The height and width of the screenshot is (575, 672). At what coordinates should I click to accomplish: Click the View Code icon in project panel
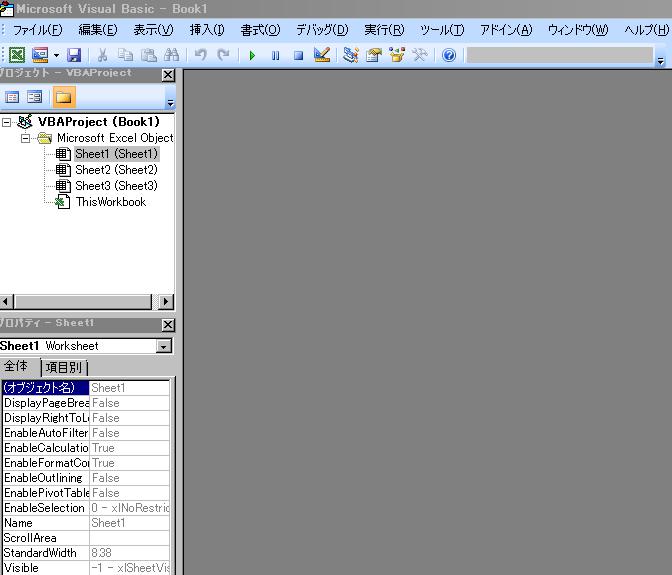point(12,97)
